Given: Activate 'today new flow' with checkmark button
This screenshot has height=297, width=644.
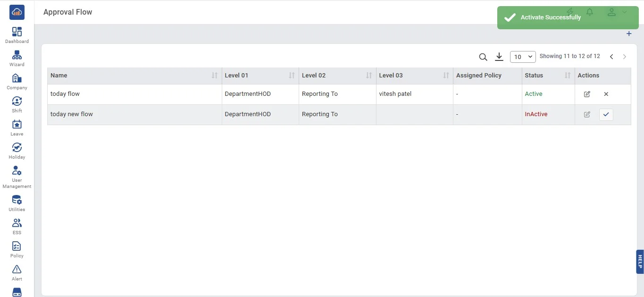Looking at the screenshot, I should tap(606, 114).
